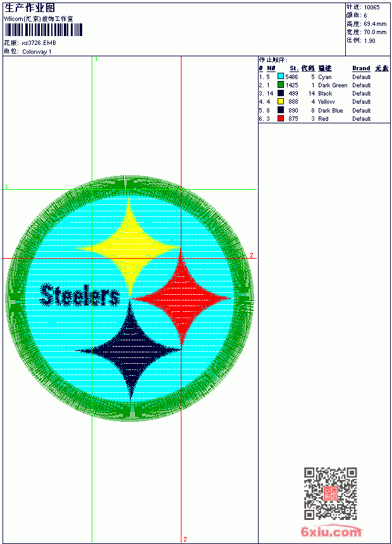Select the red star in the design

coord(181,299)
